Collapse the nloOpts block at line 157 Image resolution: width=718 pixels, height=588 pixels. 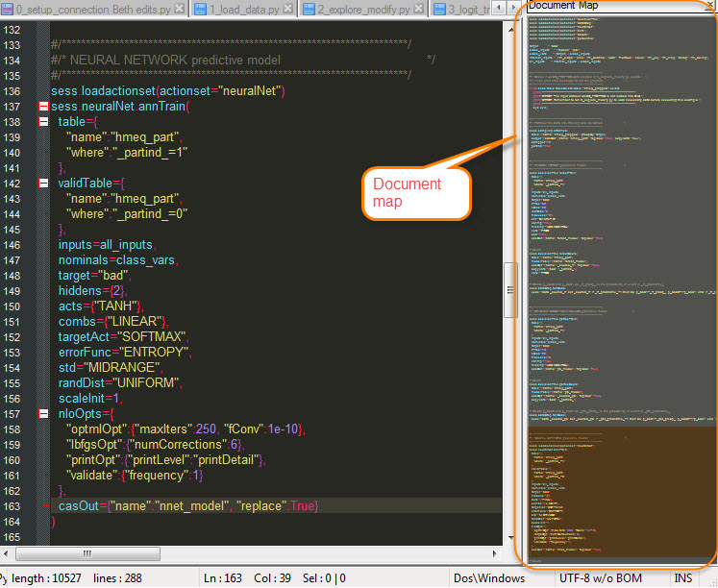coord(43,414)
